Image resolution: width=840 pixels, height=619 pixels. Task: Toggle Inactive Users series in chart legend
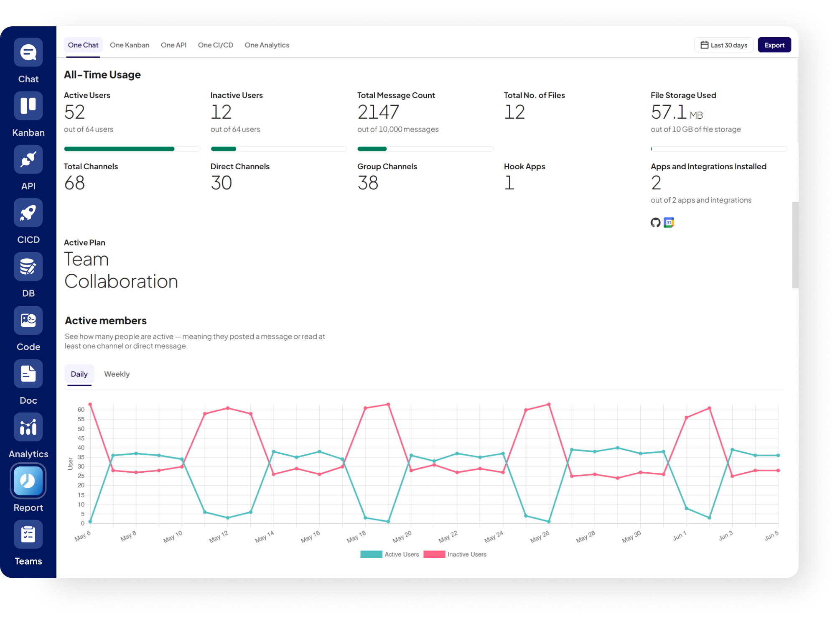tap(455, 554)
